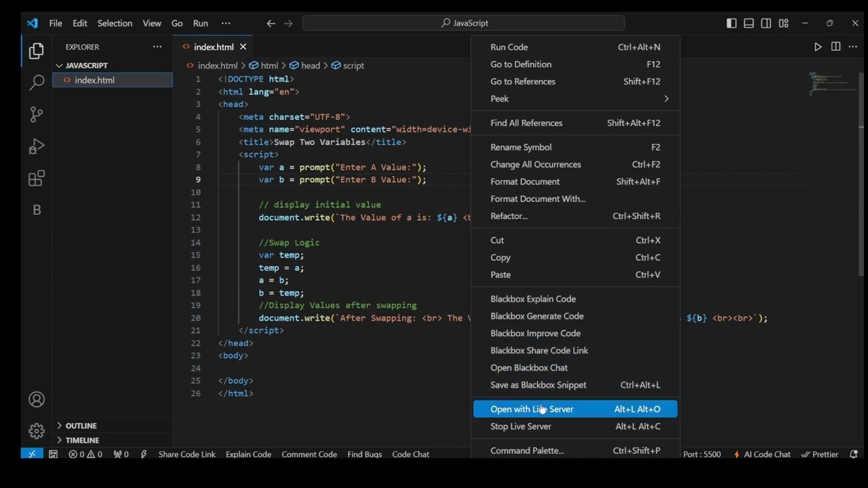The image size is (868, 488).
Task: Open the Run menu
Action: pyautogui.click(x=201, y=23)
